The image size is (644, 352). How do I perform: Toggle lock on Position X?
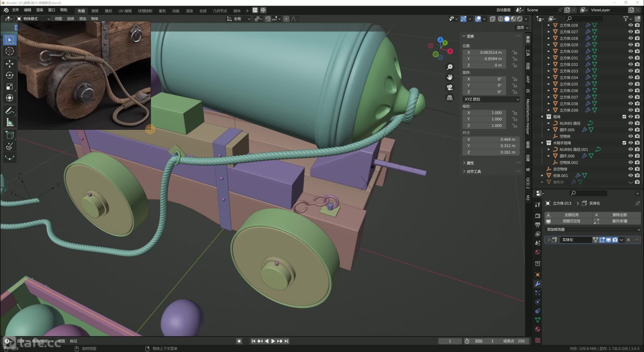(x=514, y=52)
